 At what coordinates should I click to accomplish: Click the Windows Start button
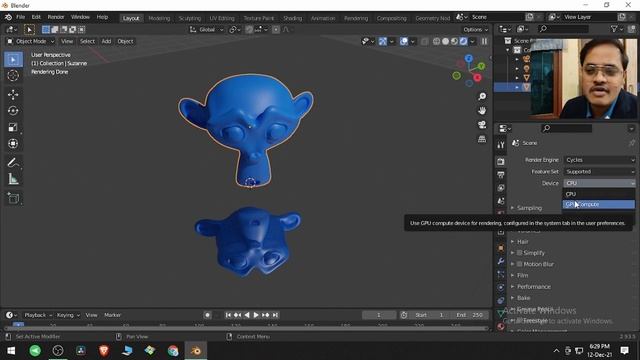pos(11,351)
